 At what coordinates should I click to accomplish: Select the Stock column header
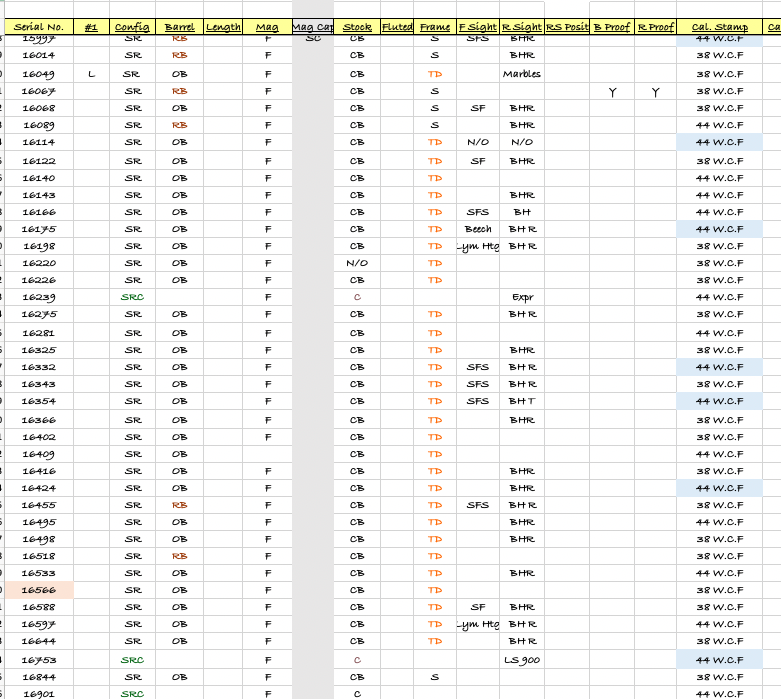point(357,27)
